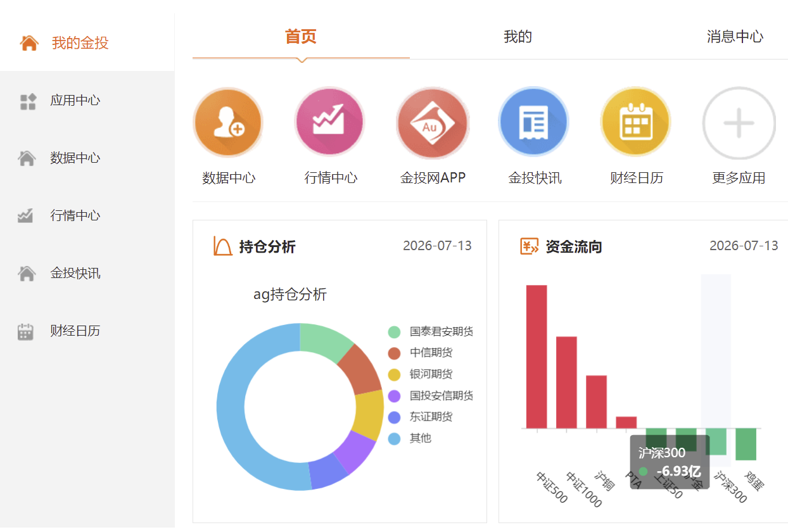
Task: Click the 中证500 axis label
Action: coord(551,488)
